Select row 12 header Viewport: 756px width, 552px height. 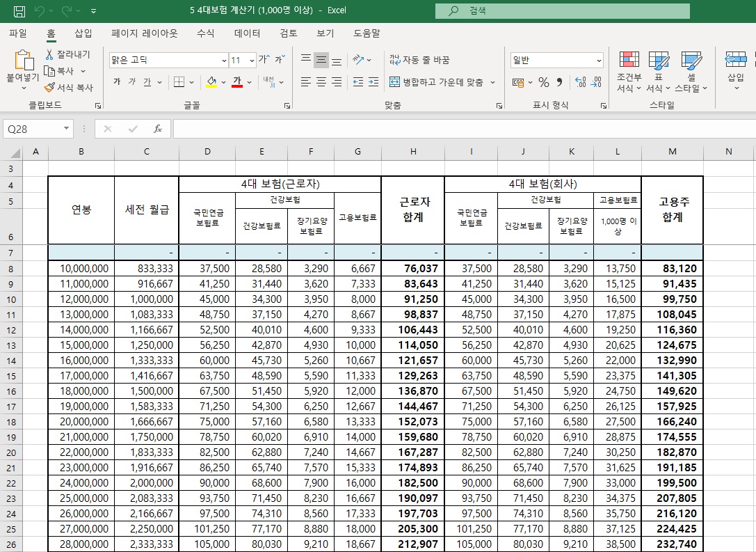click(x=11, y=330)
